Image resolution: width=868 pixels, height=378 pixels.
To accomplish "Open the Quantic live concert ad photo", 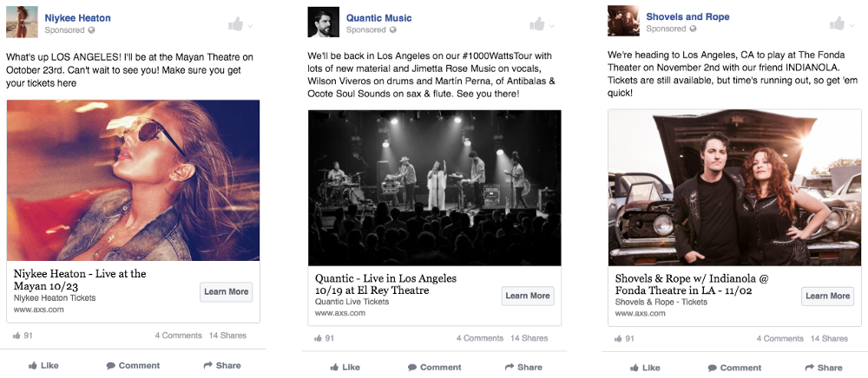I will click(x=435, y=188).
